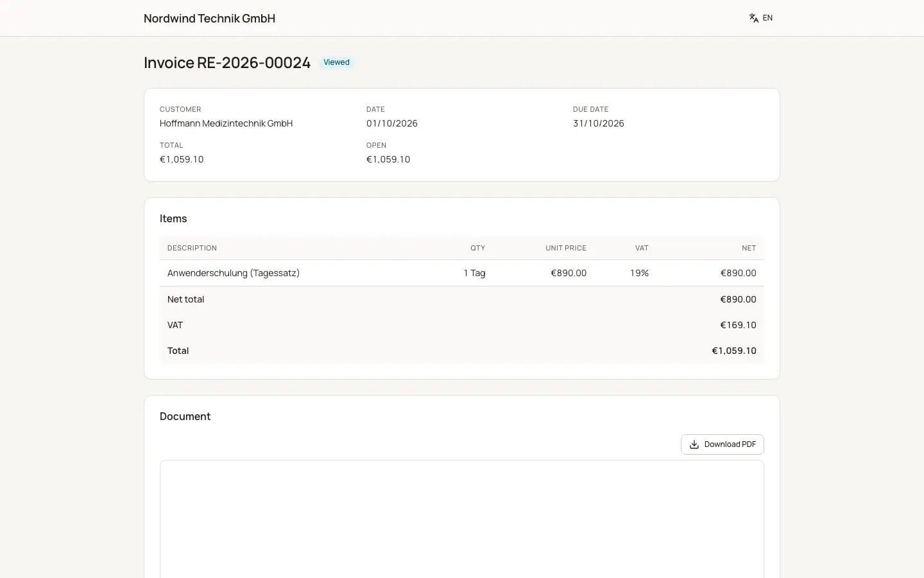
Task: Click the Net column header
Action: 749,248
